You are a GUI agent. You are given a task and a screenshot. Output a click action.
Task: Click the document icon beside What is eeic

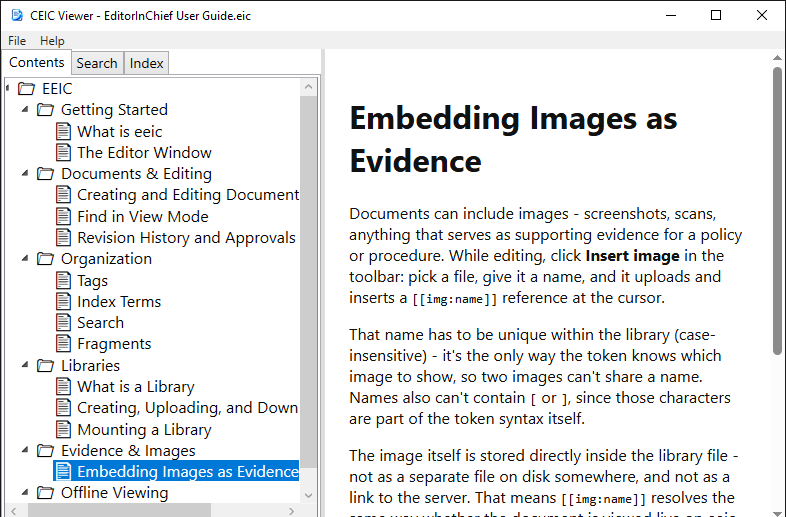coord(63,131)
